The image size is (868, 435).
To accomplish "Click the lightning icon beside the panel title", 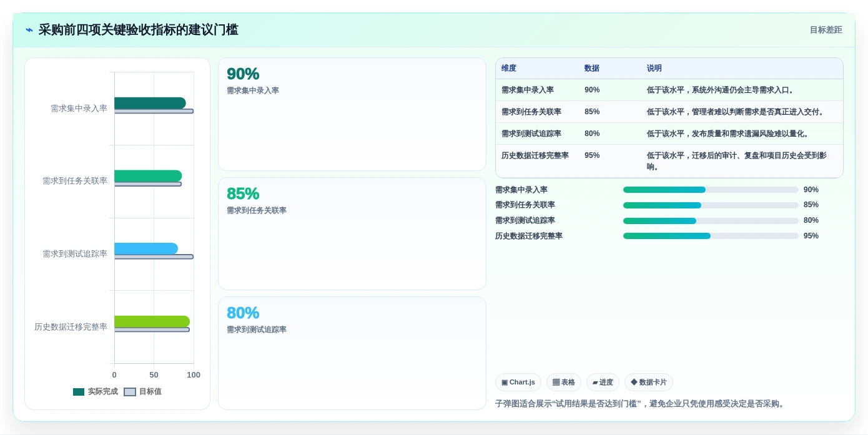I will [x=29, y=30].
